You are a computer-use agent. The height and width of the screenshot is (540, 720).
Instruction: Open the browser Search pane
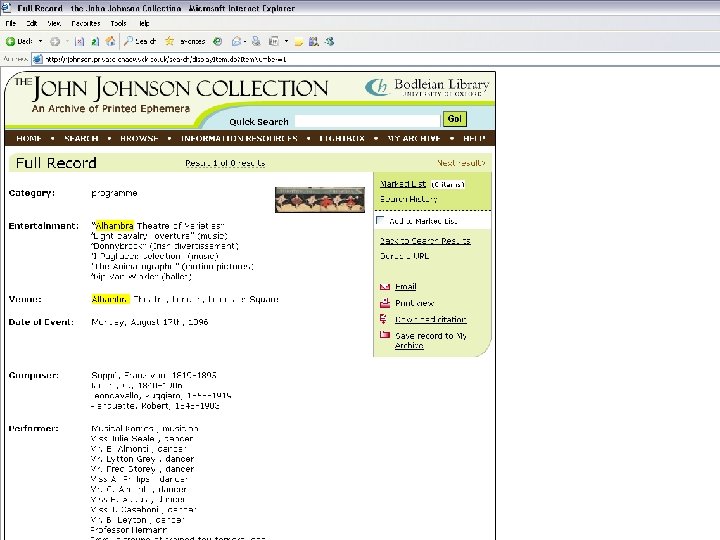140,41
